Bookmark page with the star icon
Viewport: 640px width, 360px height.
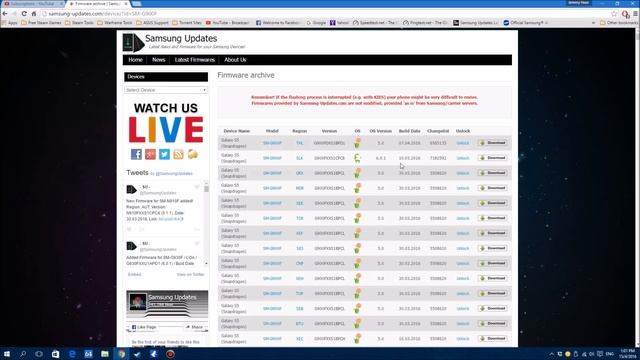coord(614,13)
